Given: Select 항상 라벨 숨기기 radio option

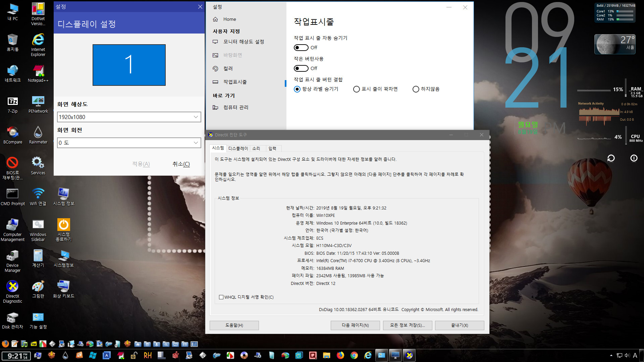Looking at the screenshot, I should (297, 89).
